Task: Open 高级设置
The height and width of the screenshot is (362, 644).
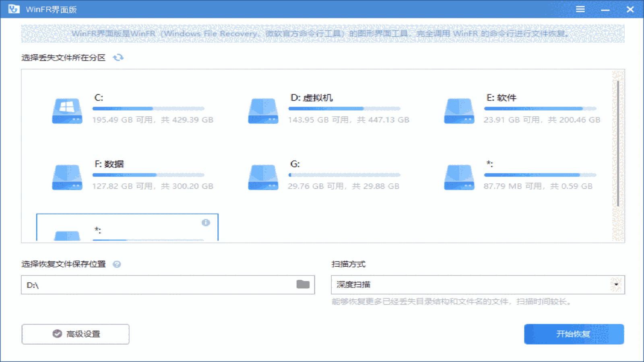Action: point(75,334)
